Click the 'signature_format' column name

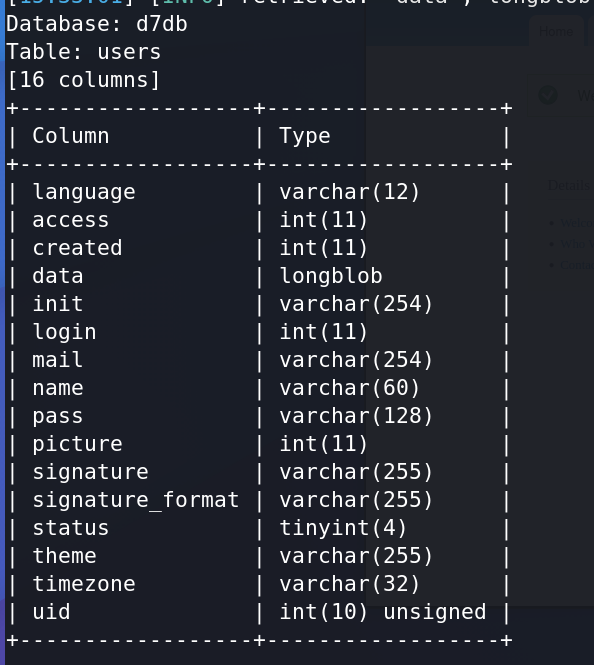(x=136, y=500)
